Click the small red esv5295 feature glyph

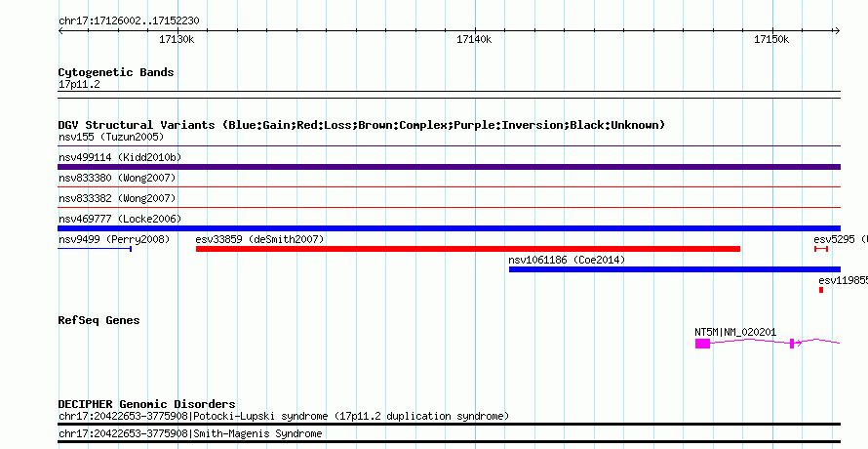pos(821,249)
